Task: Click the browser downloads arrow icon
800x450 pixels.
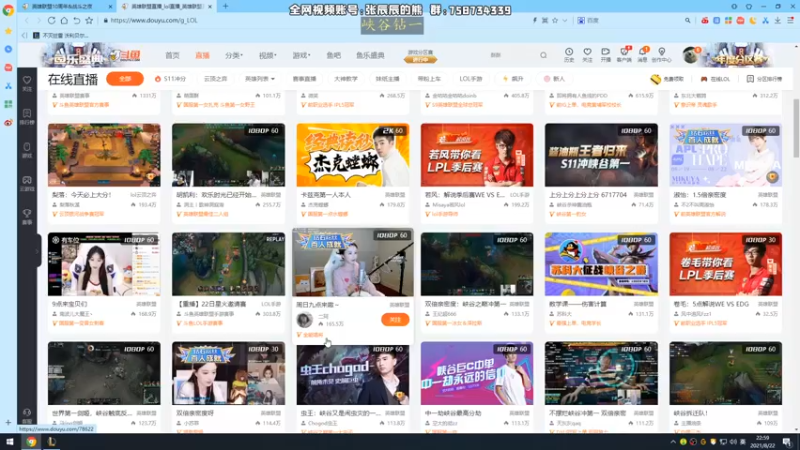Action: coord(778,20)
